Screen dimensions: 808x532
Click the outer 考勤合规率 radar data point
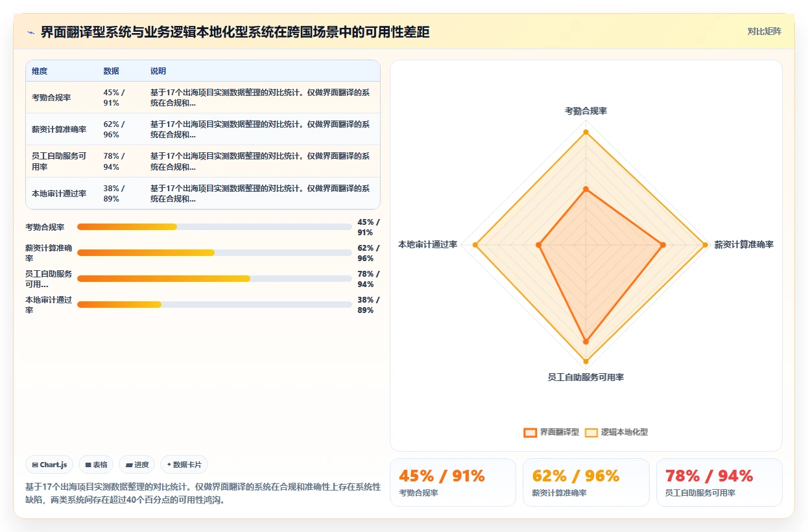(586, 132)
